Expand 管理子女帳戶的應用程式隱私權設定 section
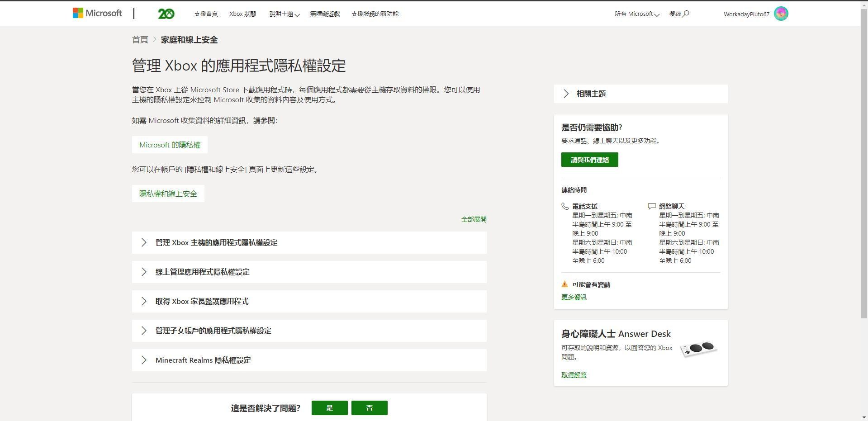The height and width of the screenshot is (421, 868). (x=309, y=331)
